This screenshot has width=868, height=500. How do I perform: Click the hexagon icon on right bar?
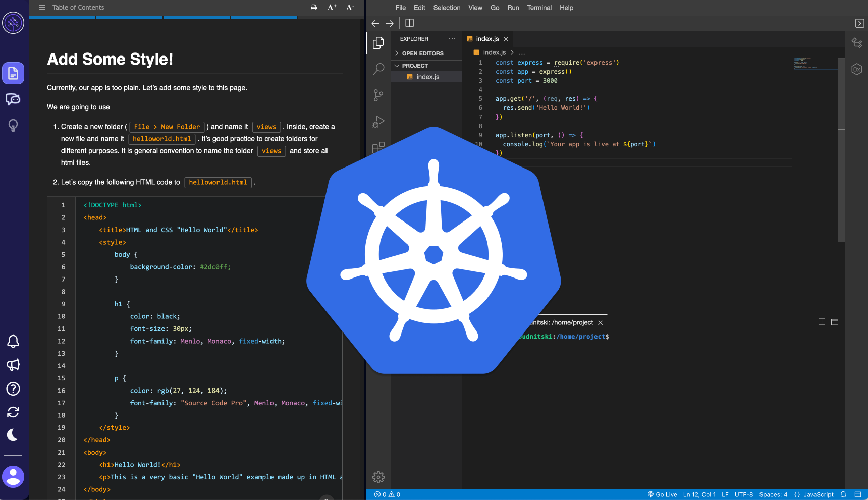pyautogui.click(x=857, y=69)
